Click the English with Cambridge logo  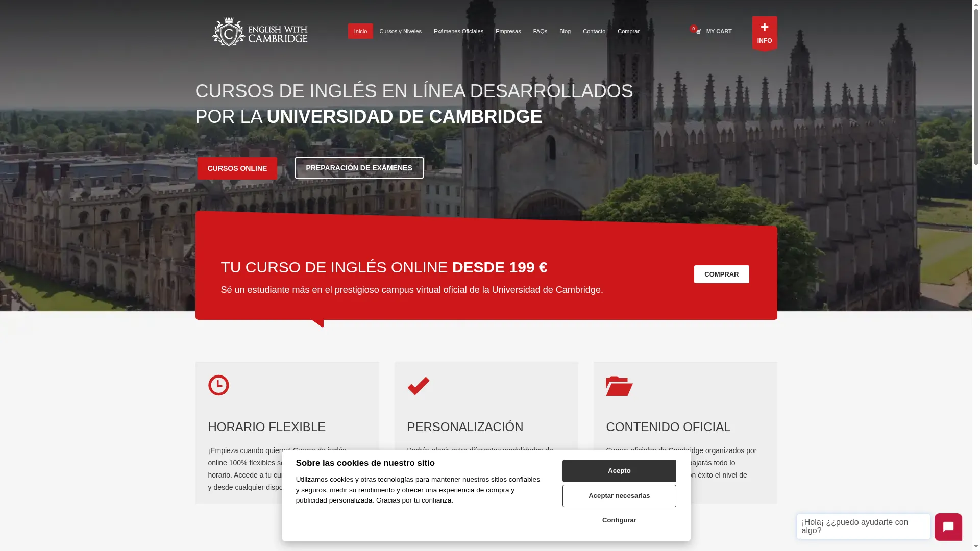(x=260, y=32)
